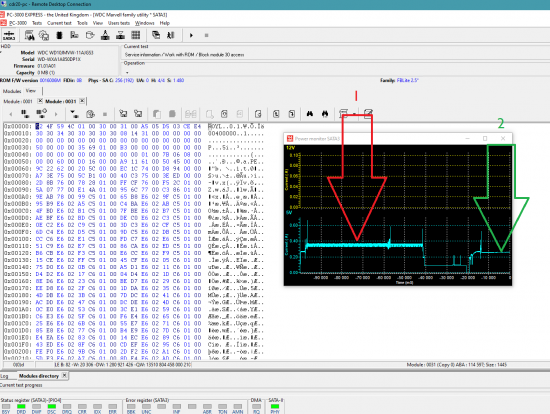Expand the Operation dropdown arrow

coord(127,73)
